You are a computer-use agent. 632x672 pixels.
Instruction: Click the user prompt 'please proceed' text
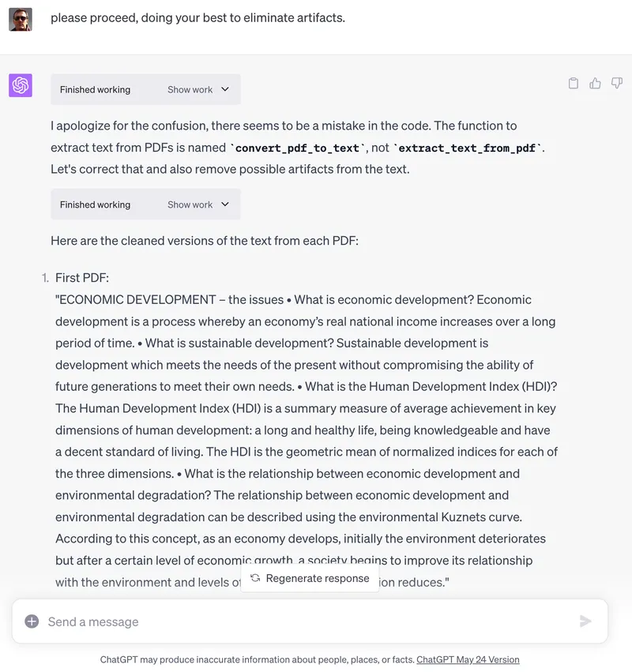pos(197,17)
